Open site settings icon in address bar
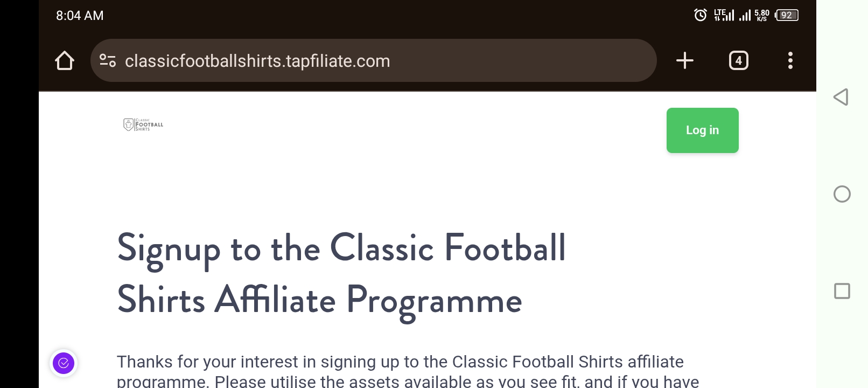The image size is (868, 388). coord(108,60)
